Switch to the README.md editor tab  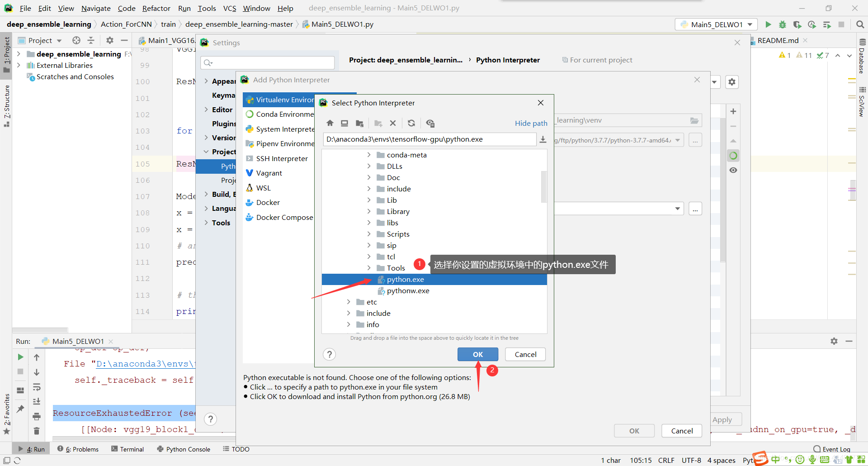778,40
